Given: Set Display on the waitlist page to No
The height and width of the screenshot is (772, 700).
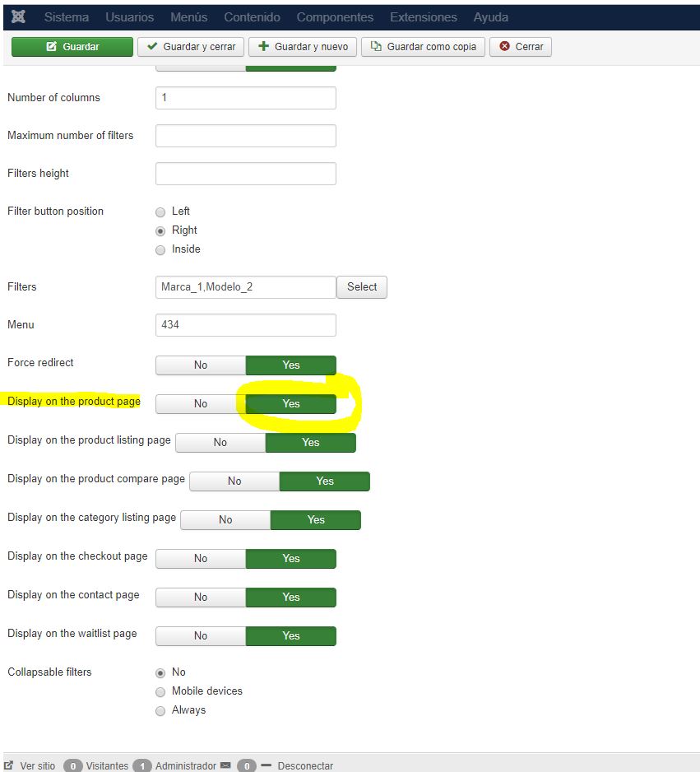Looking at the screenshot, I should (201, 636).
